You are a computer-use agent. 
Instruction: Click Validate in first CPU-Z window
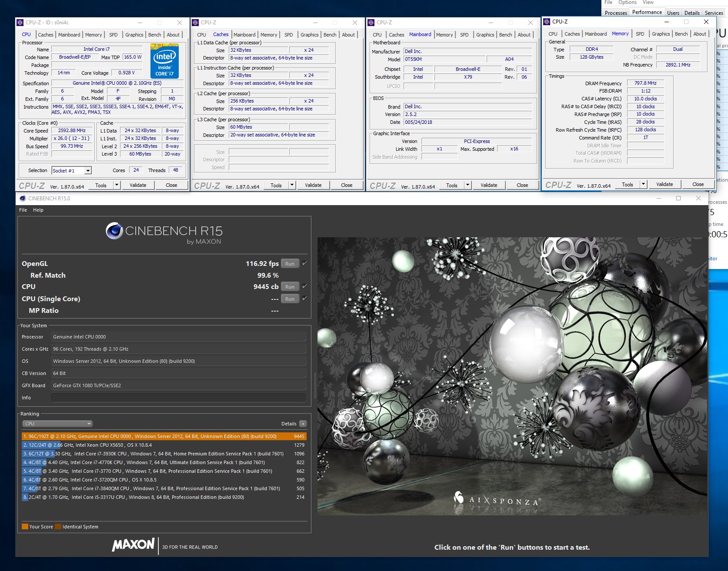tap(138, 185)
